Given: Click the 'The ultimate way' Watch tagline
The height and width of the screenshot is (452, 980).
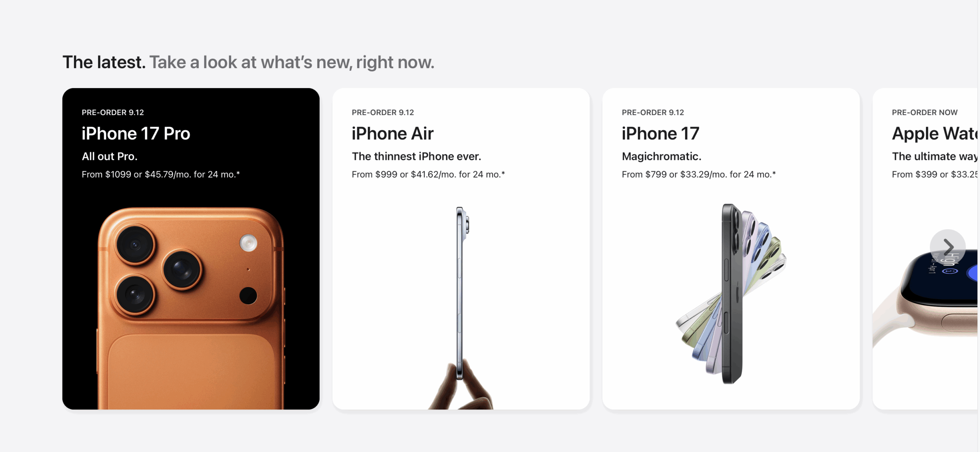Looking at the screenshot, I should pyautogui.click(x=934, y=157).
